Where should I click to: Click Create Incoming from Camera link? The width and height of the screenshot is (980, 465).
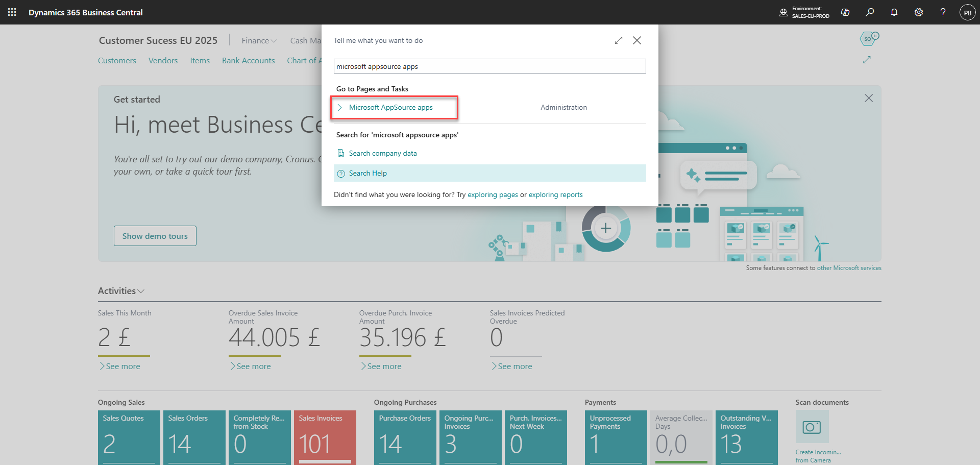[818, 456]
